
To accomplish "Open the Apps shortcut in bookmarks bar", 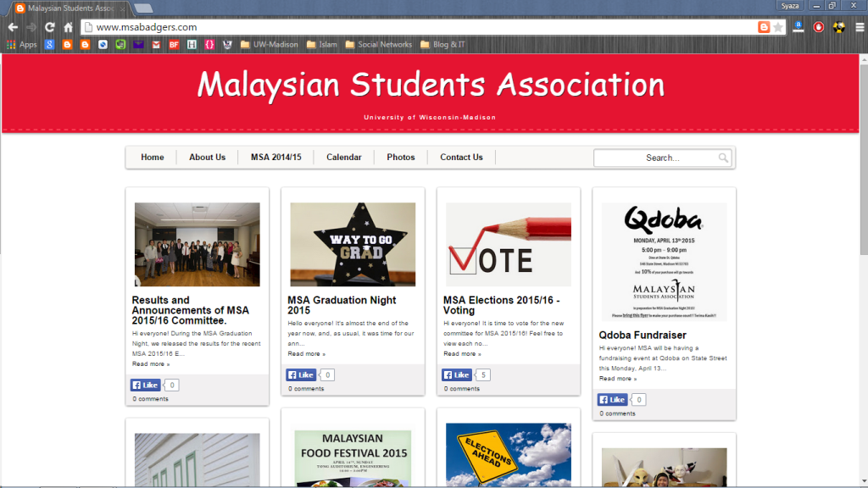I will click(x=21, y=44).
